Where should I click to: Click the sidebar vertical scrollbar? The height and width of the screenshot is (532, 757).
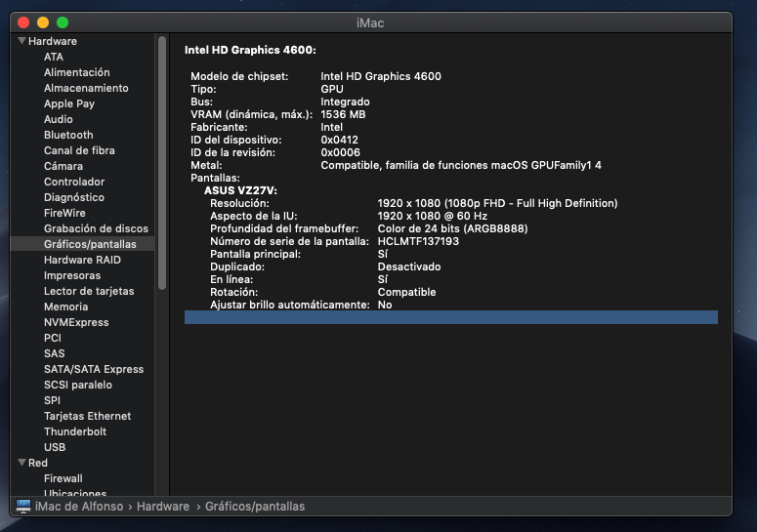[162, 163]
